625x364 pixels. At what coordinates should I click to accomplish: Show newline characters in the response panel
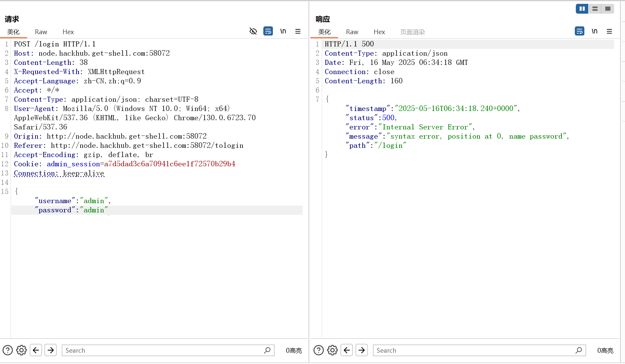tap(595, 31)
